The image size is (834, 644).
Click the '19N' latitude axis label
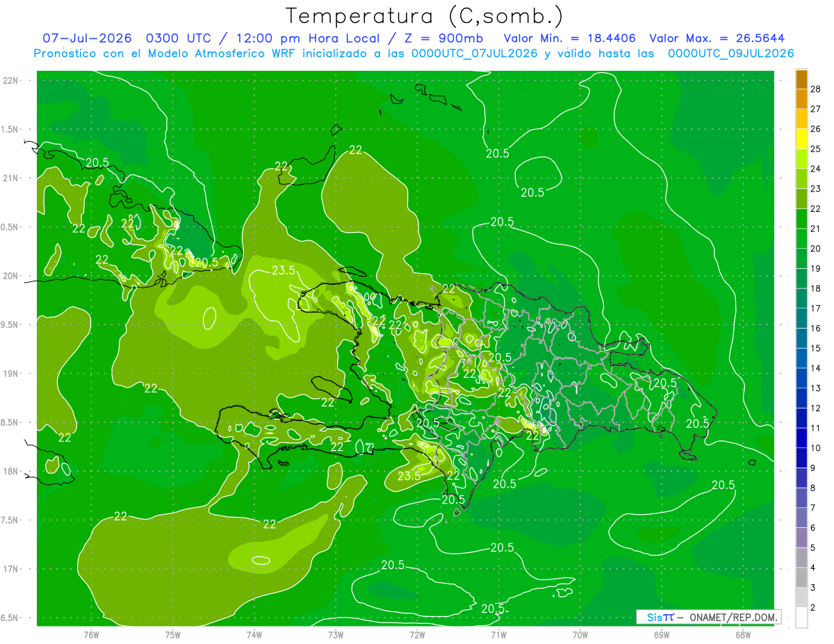pos(11,374)
